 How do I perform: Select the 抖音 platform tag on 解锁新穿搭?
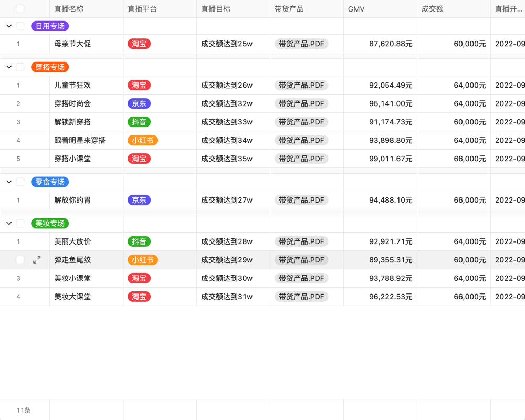139,122
